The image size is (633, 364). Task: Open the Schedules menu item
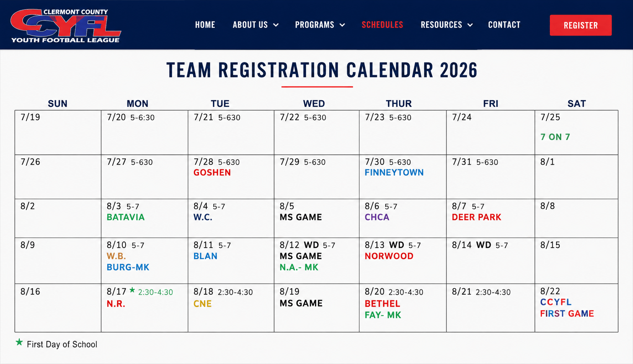pos(382,25)
